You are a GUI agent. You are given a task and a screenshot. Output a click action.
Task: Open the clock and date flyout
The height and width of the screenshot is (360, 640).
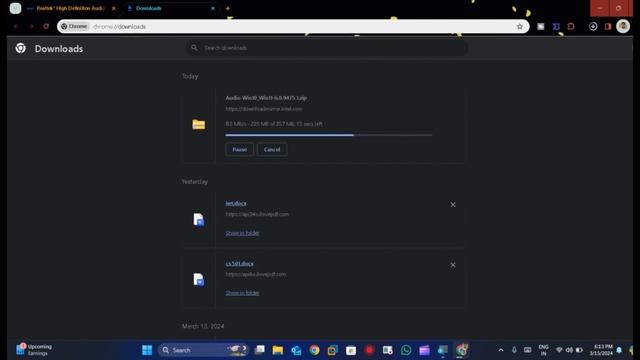601,350
